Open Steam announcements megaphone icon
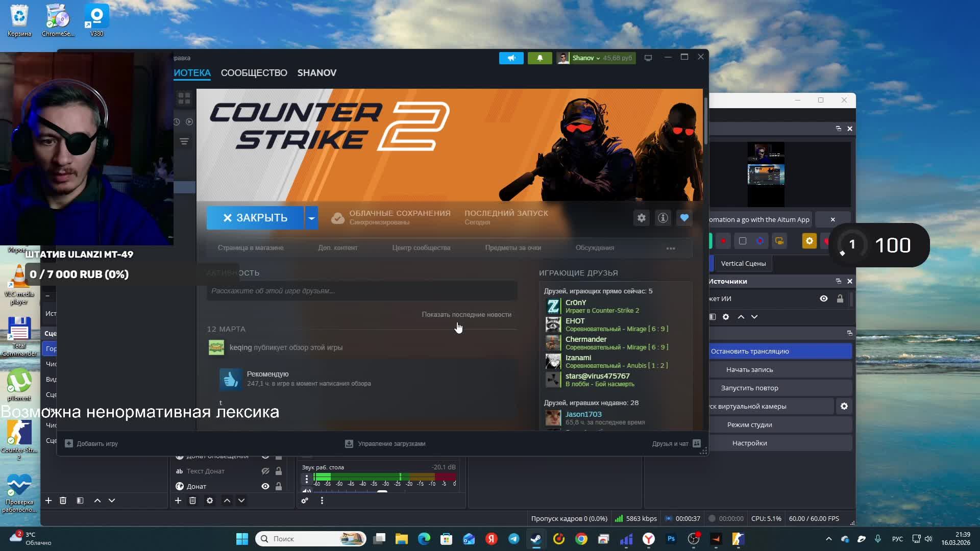Viewport: 980px width, 551px height. point(511,58)
